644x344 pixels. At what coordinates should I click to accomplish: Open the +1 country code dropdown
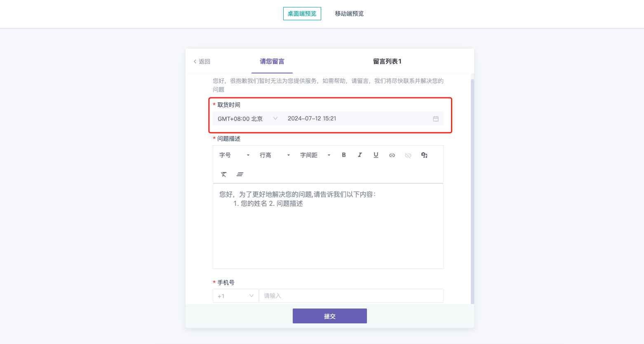point(236,296)
